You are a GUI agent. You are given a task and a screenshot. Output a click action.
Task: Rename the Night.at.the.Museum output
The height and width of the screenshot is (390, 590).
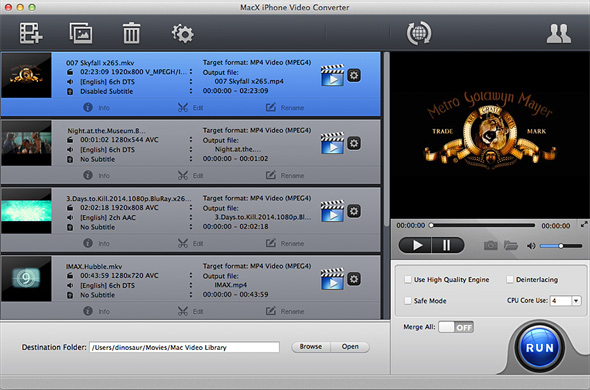(x=285, y=175)
